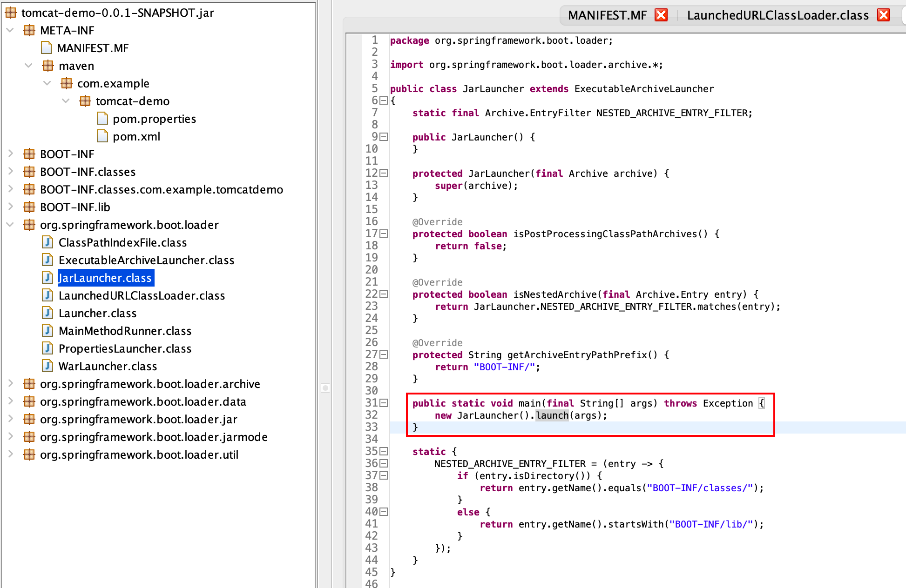Click the BOOT-INF package icon
The height and width of the screenshot is (588, 906).
29,154
